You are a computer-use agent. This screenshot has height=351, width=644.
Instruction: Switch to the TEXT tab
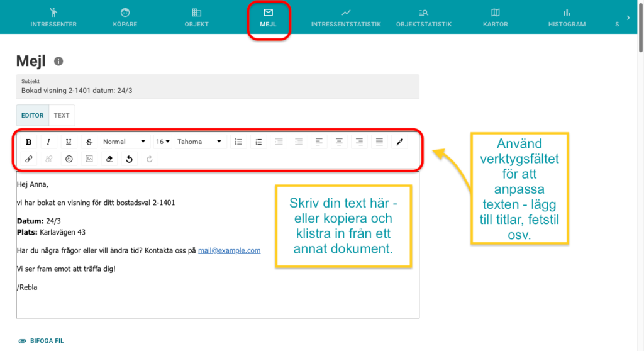(62, 116)
